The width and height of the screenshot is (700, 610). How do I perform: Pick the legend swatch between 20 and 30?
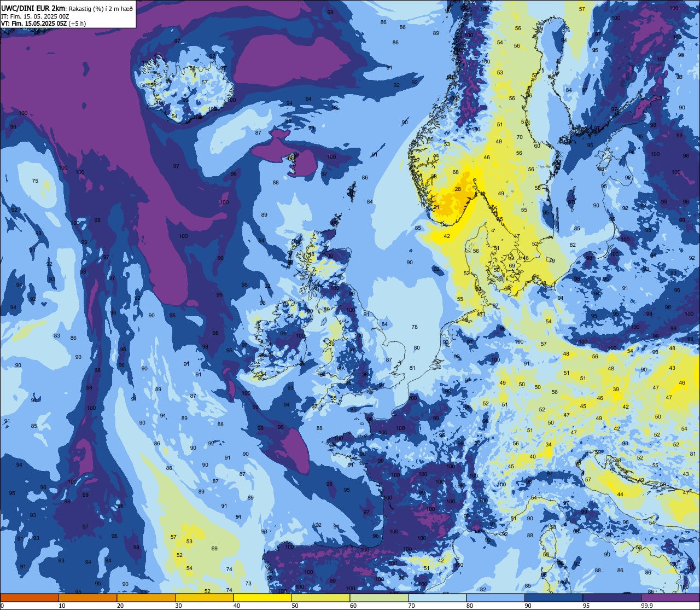point(146,597)
